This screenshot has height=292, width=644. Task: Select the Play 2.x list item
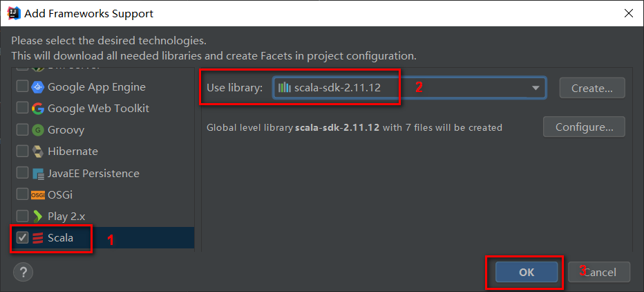pos(66,216)
